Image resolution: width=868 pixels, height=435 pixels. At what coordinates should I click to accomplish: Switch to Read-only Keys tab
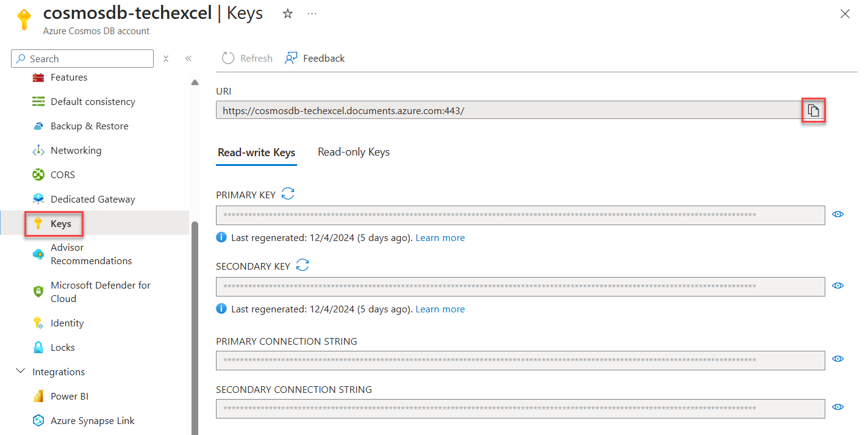coord(353,151)
